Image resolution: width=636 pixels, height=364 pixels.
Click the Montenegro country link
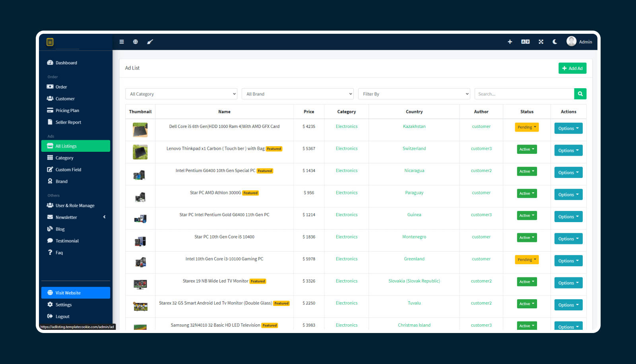pyautogui.click(x=414, y=237)
